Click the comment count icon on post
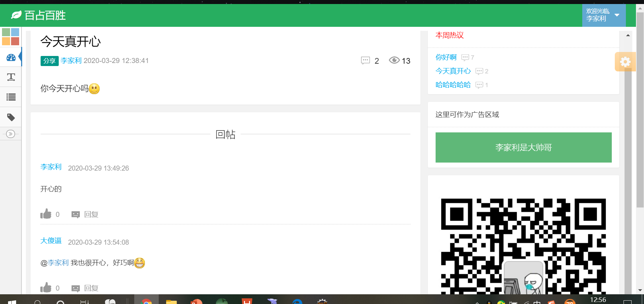Image resolution: width=644 pixels, height=304 pixels. pyautogui.click(x=365, y=61)
